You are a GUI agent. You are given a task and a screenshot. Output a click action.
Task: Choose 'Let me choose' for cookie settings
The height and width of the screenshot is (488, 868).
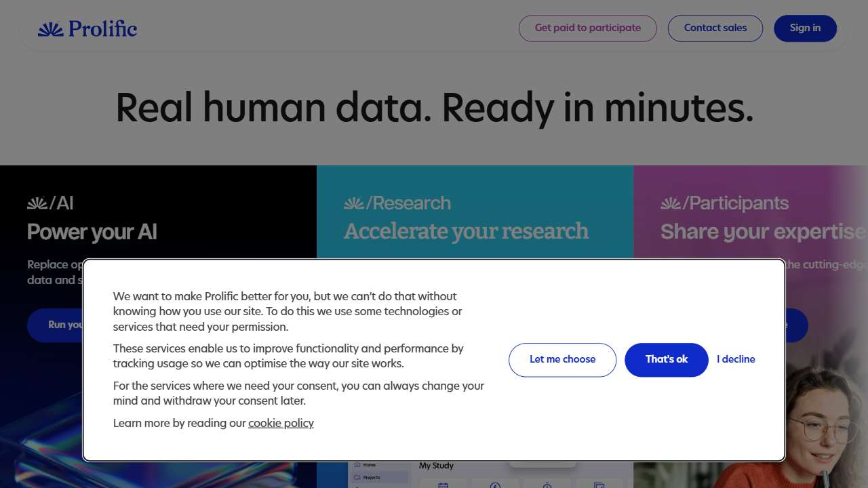(x=562, y=359)
